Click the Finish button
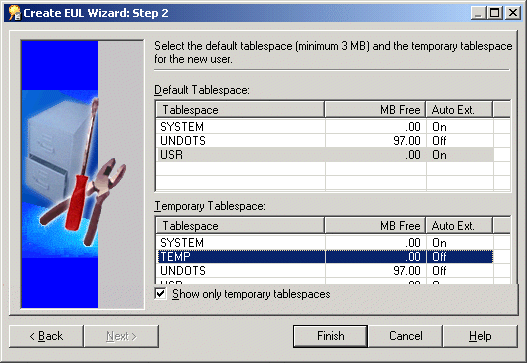 [x=330, y=336]
